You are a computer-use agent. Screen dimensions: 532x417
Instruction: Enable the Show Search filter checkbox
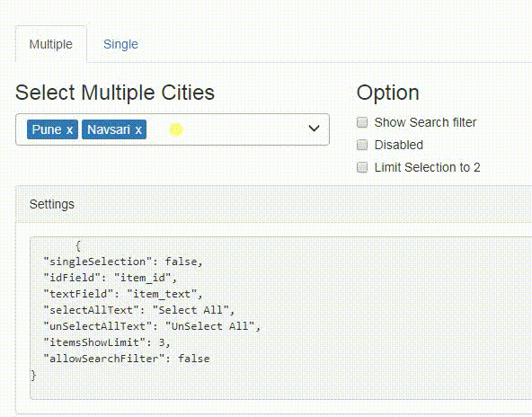[x=362, y=122]
